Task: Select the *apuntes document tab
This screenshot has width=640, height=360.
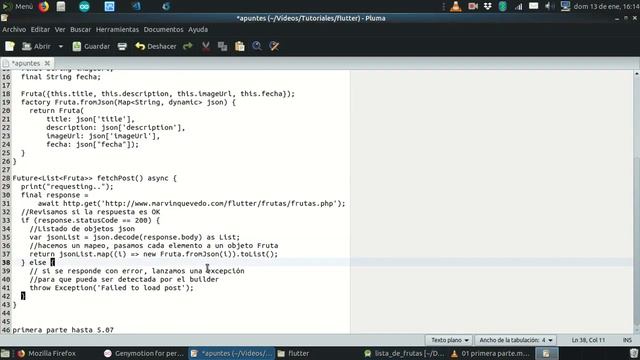Action: click(26, 63)
